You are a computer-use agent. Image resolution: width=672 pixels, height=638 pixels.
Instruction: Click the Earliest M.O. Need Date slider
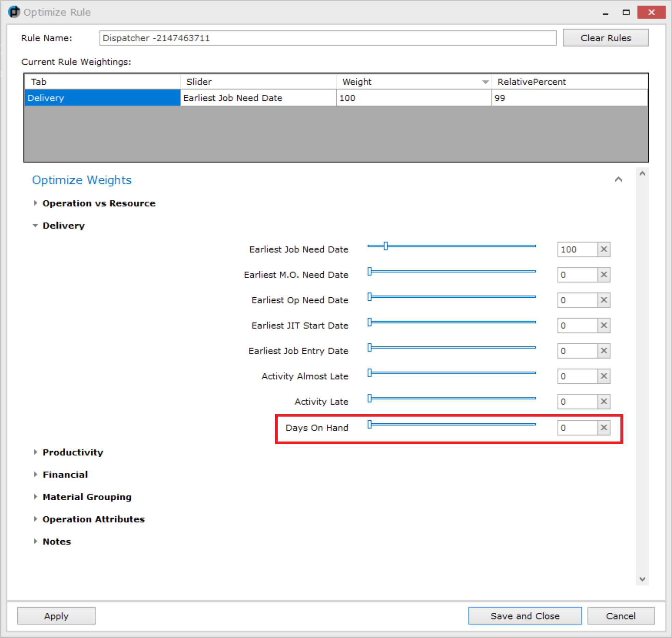click(x=451, y=271)
